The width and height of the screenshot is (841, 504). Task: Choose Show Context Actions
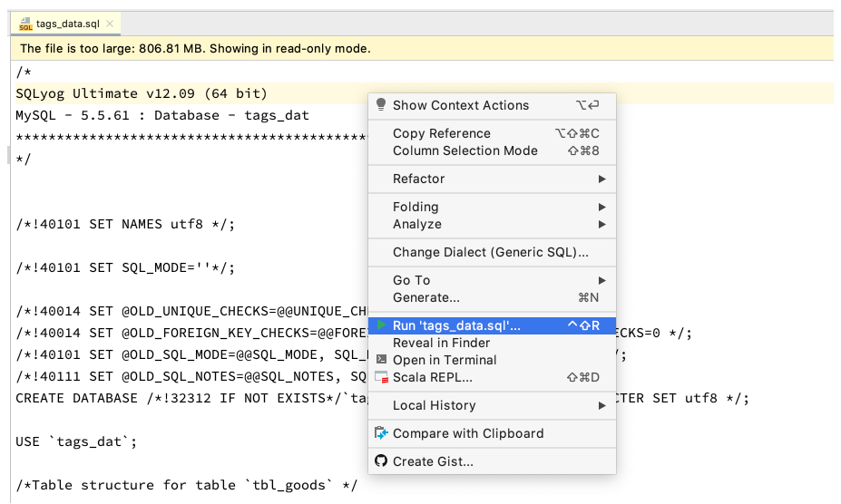pos(492,105)
